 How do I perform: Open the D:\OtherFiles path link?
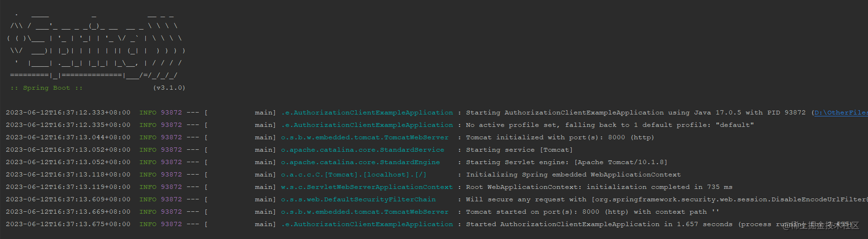[841, 113]
